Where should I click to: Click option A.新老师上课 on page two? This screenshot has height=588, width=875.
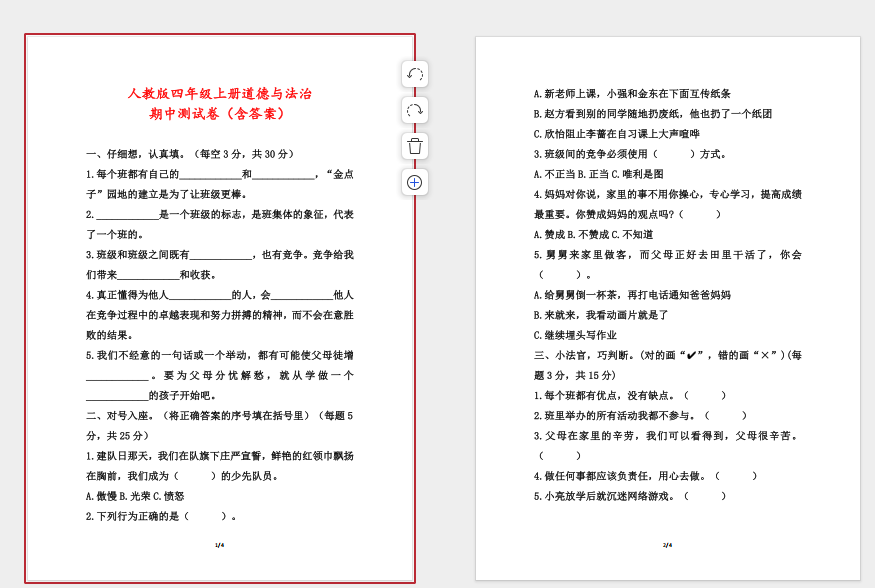click(632, 94)
